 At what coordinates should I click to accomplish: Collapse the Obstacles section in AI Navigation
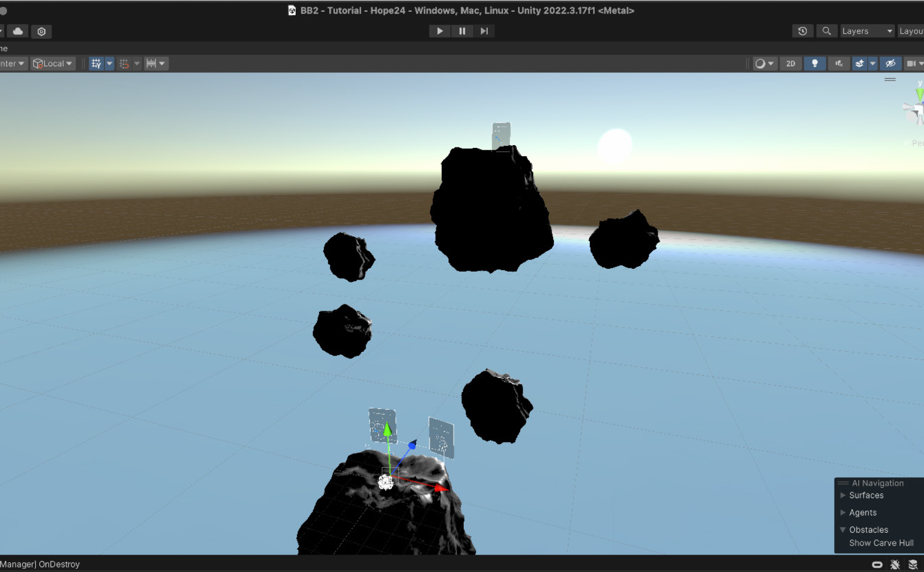pyautogui.click(x=843, y=529)
